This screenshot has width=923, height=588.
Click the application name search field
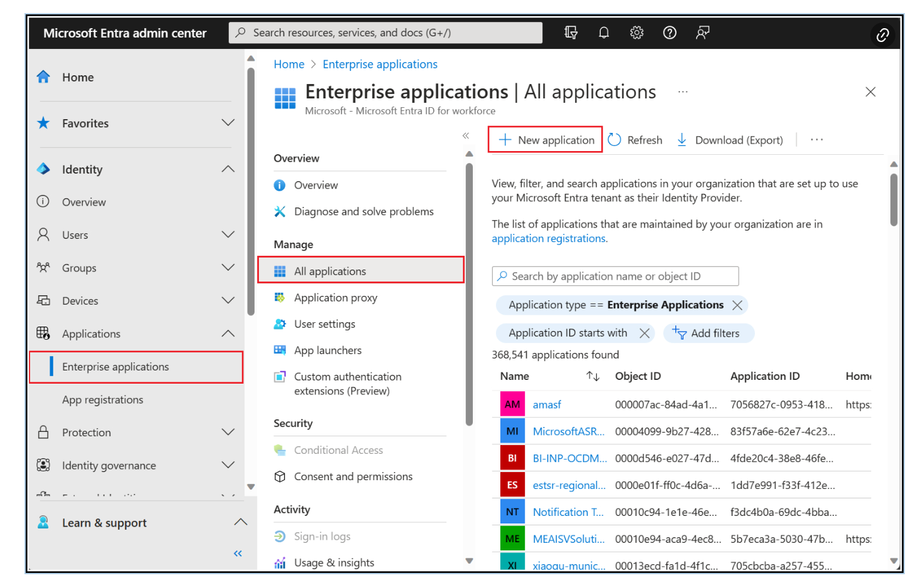coord(615,276)
